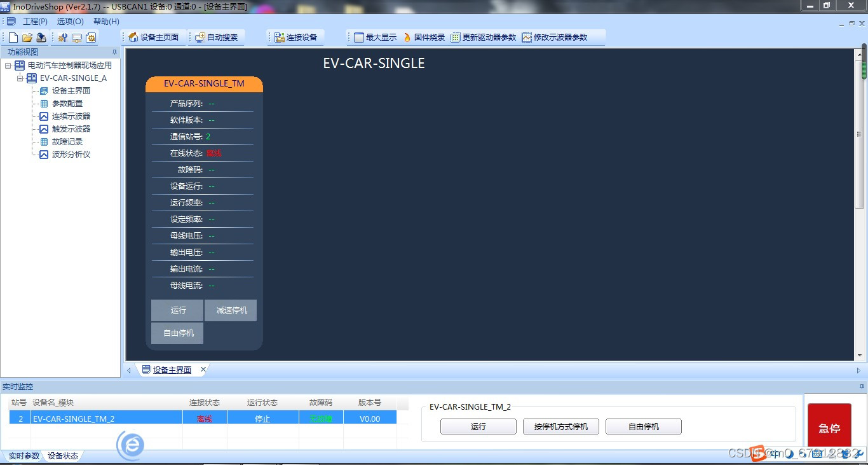Click the EV-CAR-SINGLE_TM orange card header

click(x=204, y=84)
